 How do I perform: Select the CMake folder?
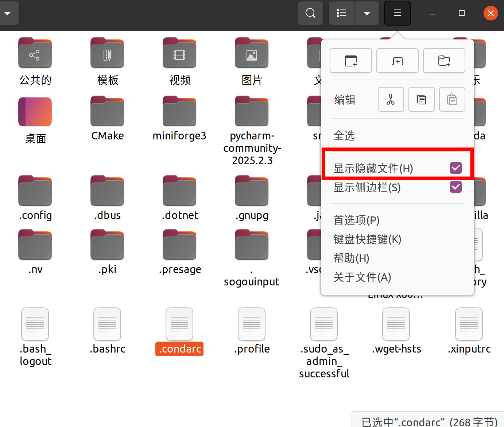click(x=107, y=111)
